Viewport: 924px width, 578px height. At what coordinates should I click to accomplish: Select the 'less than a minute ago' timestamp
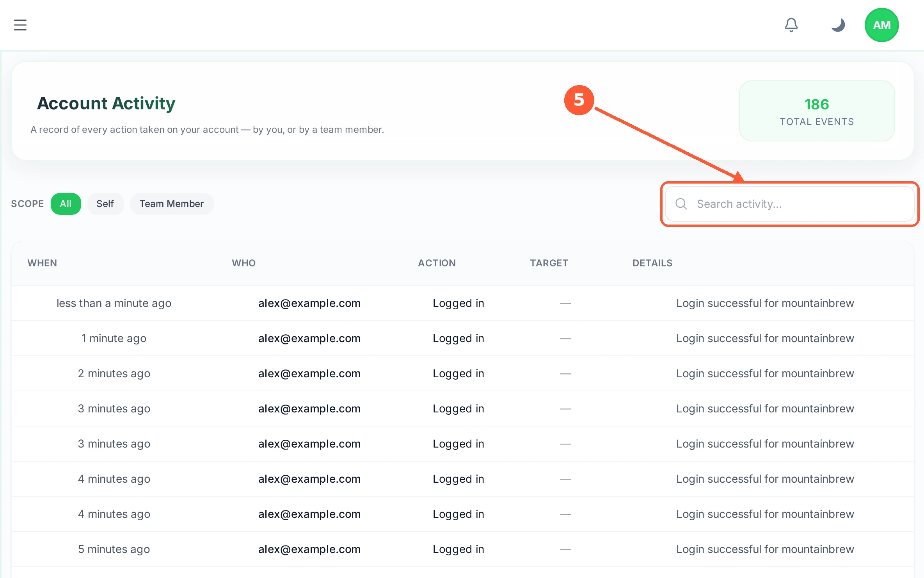pos(114,303)
